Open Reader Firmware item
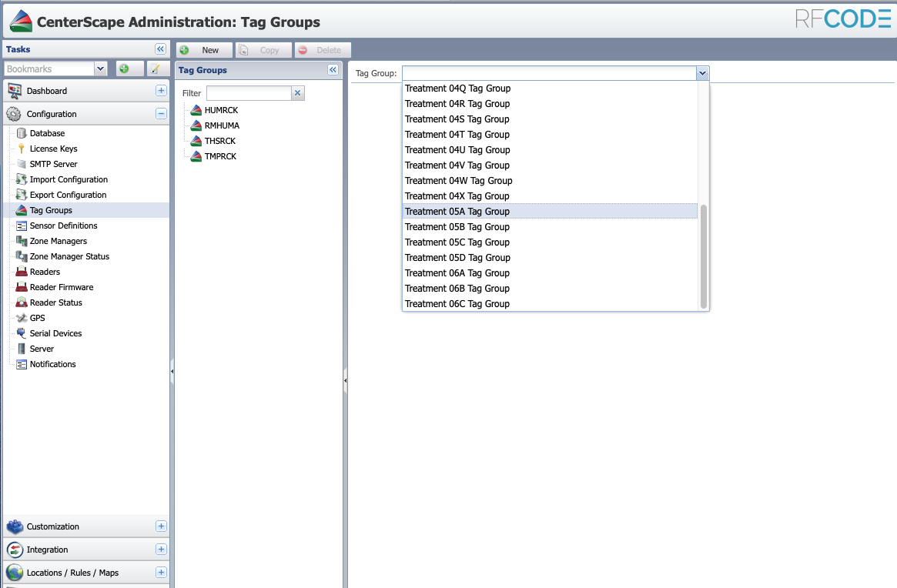This screenshot has height=588, width=897. (x=61, y=288)
